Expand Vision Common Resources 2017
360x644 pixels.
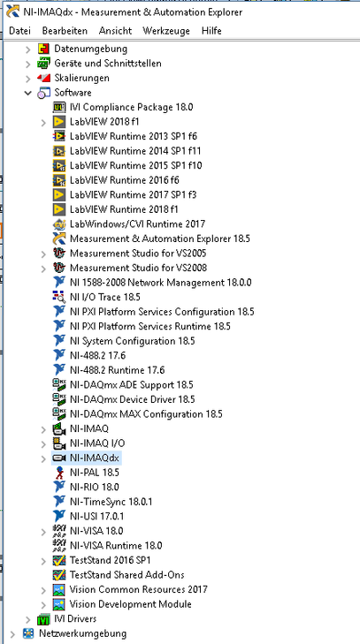click(x=43, y=590)
